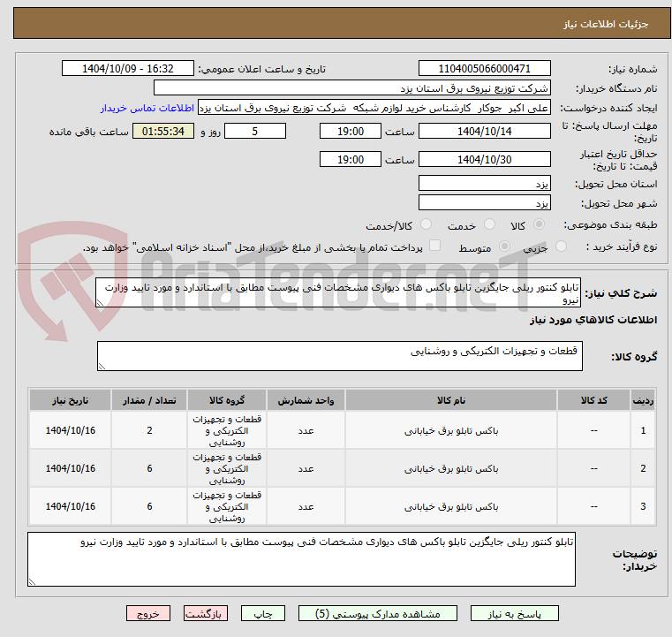
Task: Select the خدمت radio button
Action: pos(489,224)
